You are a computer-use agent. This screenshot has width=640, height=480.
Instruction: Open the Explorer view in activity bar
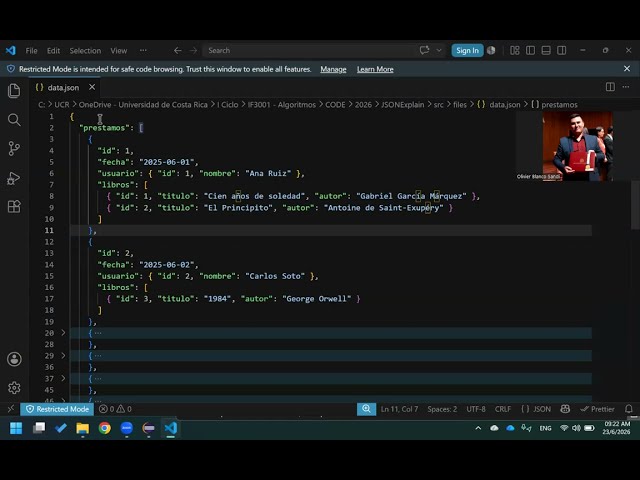(14, 91)
